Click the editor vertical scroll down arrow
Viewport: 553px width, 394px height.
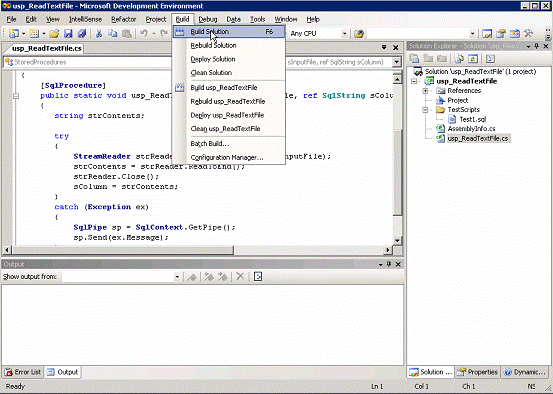(x=397, y=240)
